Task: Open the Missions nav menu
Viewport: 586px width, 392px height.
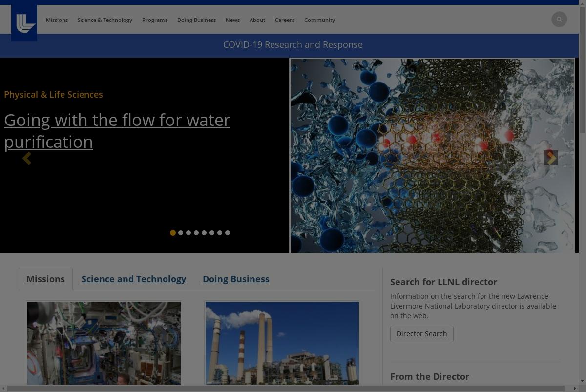Action: pyautogui.click(x=57, y=20)
